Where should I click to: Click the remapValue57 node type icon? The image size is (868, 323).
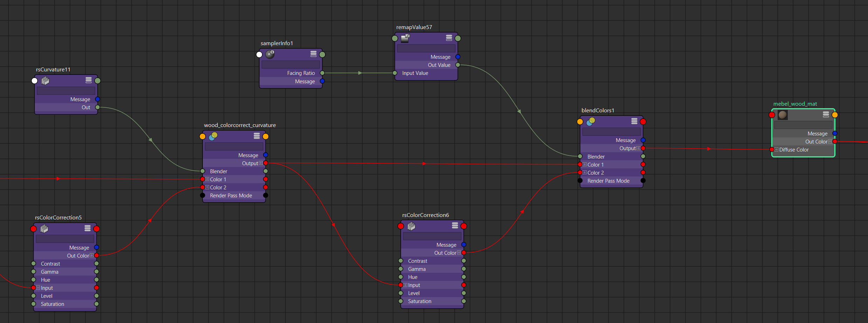pos(405,38)
